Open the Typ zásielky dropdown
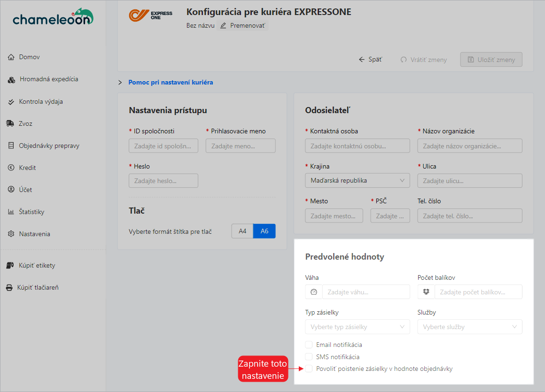The height and width of the screenshot is (392, 545). point(357,327)
